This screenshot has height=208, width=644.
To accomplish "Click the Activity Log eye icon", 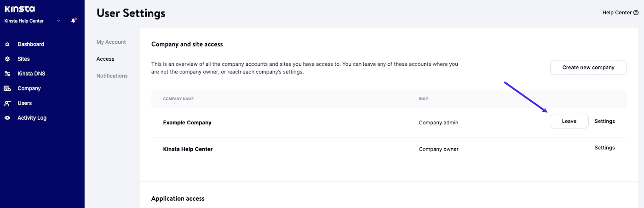I will [x=7, y=118].
